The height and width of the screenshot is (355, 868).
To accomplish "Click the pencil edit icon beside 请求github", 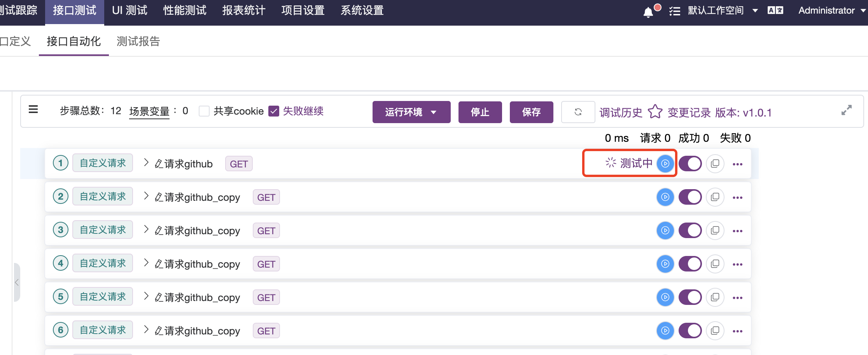I will tap(159, 164).
